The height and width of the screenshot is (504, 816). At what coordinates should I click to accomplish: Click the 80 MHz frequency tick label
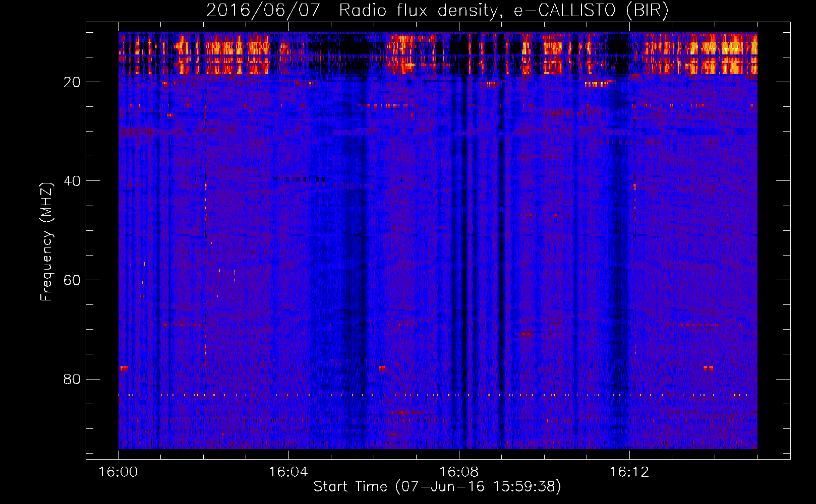pyautogui.click(x=72, y=379)
